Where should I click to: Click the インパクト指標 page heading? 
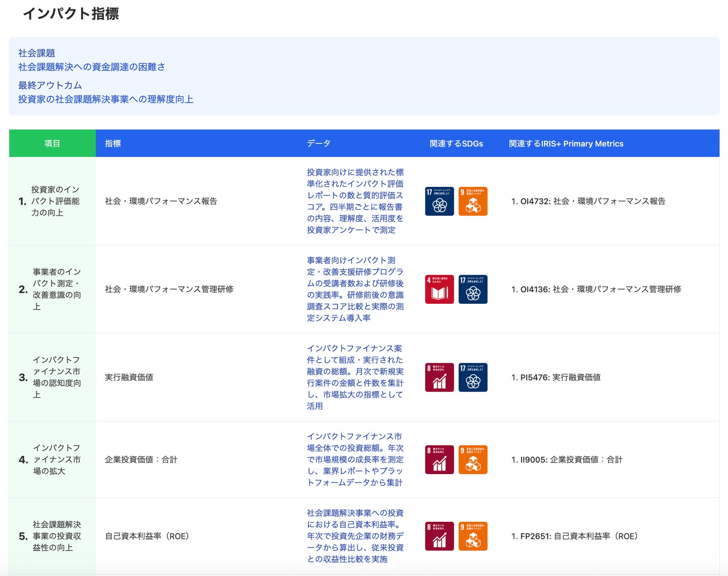coord(71,13)
